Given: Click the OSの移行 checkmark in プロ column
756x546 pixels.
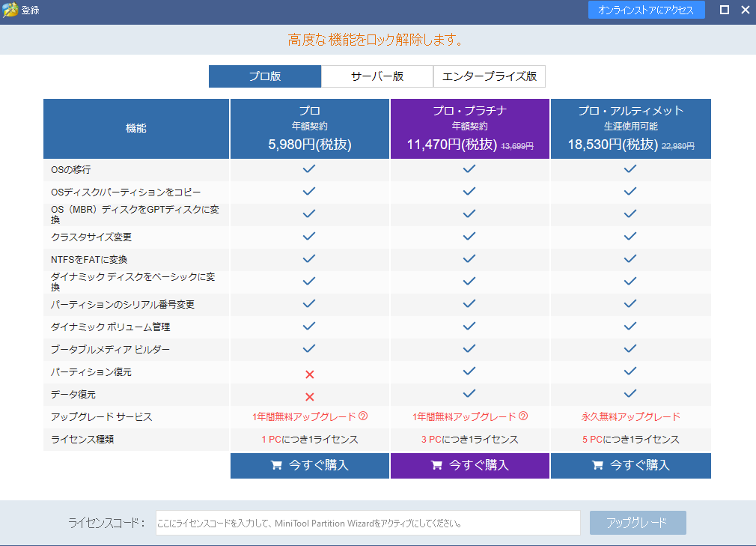Looking at the screenshot, I should point(309,169).
